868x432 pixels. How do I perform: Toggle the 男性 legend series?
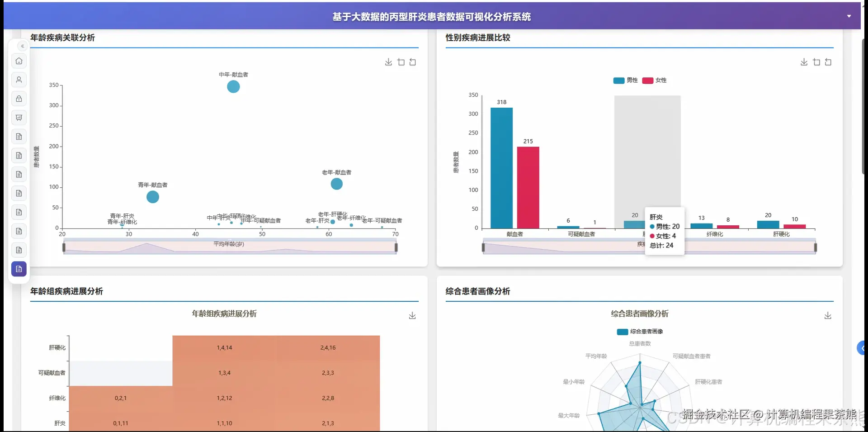point(625,81)
